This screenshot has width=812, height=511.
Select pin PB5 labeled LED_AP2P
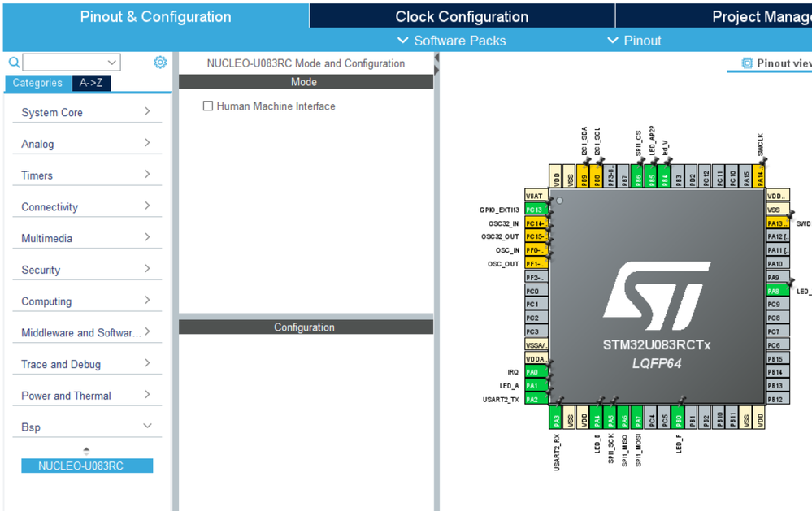[650, 176]
